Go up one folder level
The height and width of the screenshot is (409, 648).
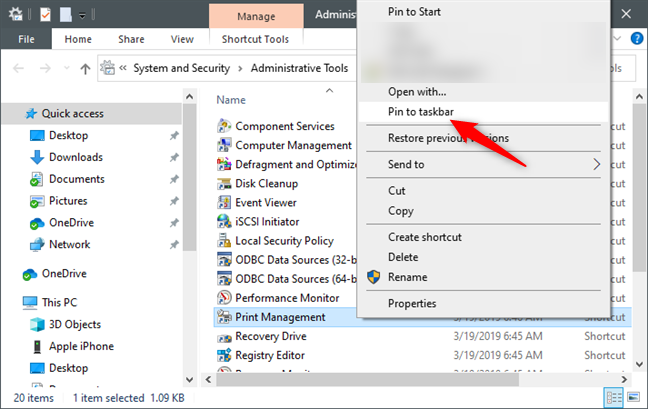(x=85, y=69)
